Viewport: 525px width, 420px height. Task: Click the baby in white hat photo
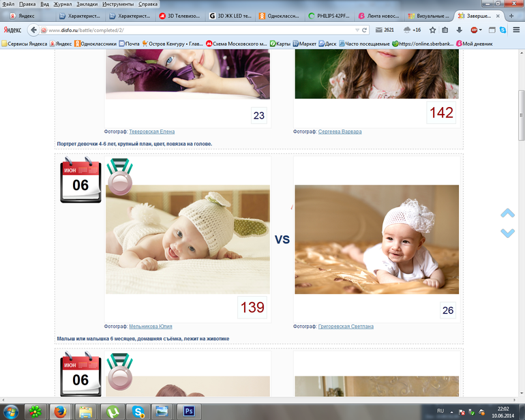point(376,239)
